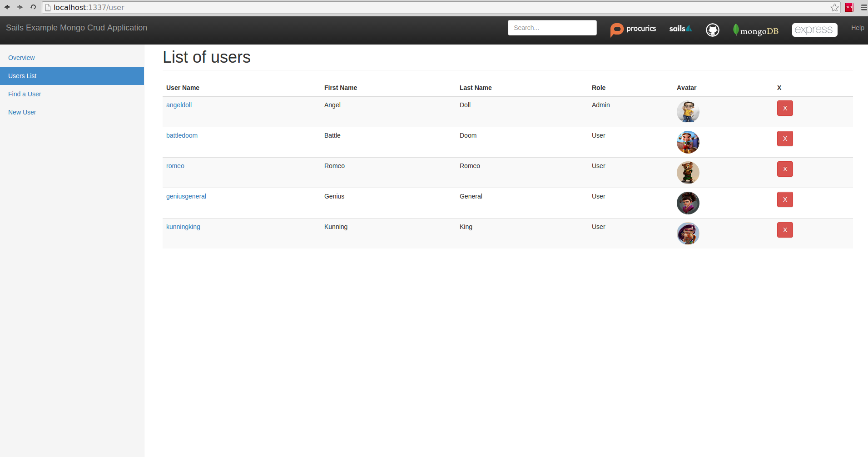Click geniusgeneral's avatar image
This screenshot has height=457, width=868.
point(688,203)
